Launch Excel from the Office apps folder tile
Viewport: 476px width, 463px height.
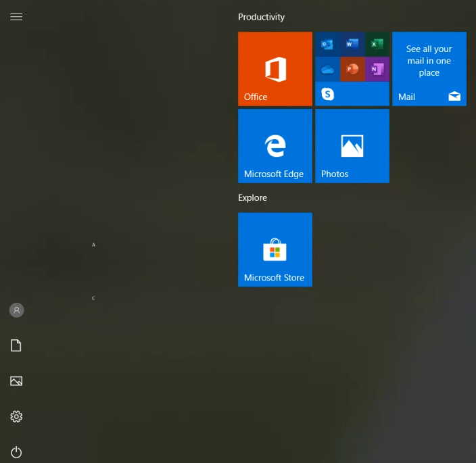(x=377, y=45)
